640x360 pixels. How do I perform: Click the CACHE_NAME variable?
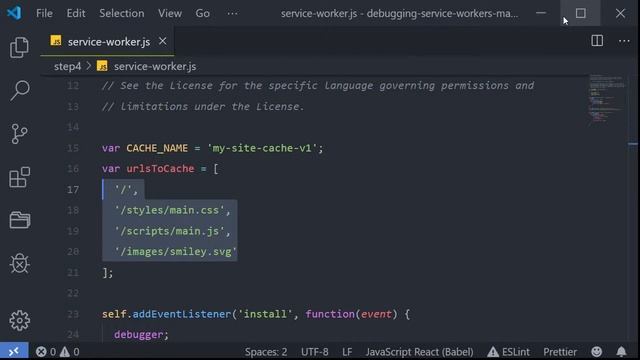pos(157,148)
